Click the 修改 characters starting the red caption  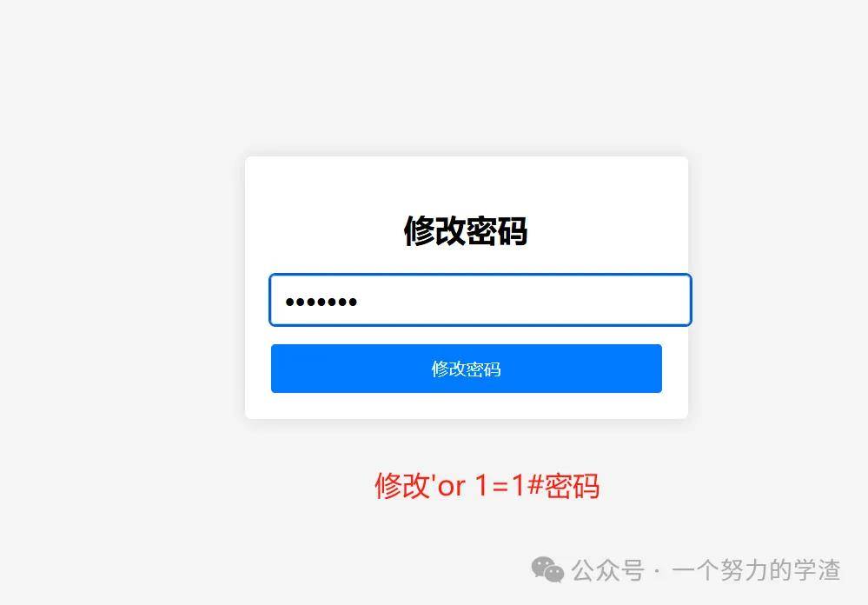pos(402,486)
